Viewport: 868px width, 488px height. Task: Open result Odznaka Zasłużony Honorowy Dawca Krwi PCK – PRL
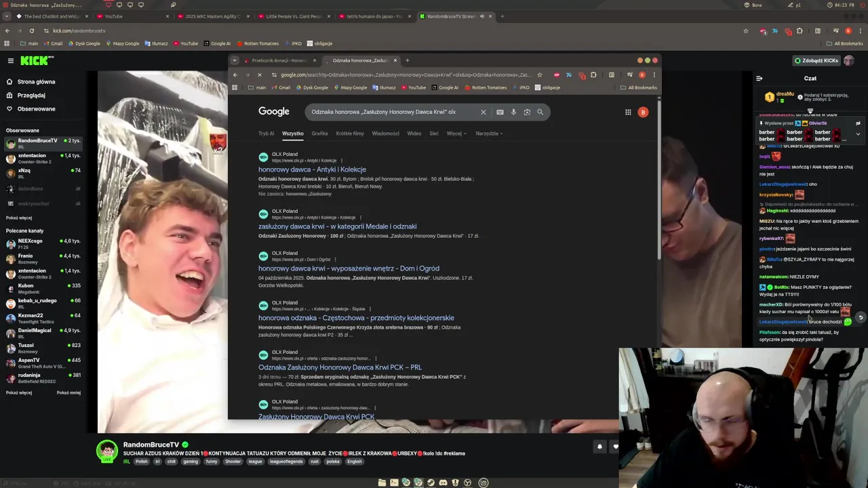click(x=340, y=367)
